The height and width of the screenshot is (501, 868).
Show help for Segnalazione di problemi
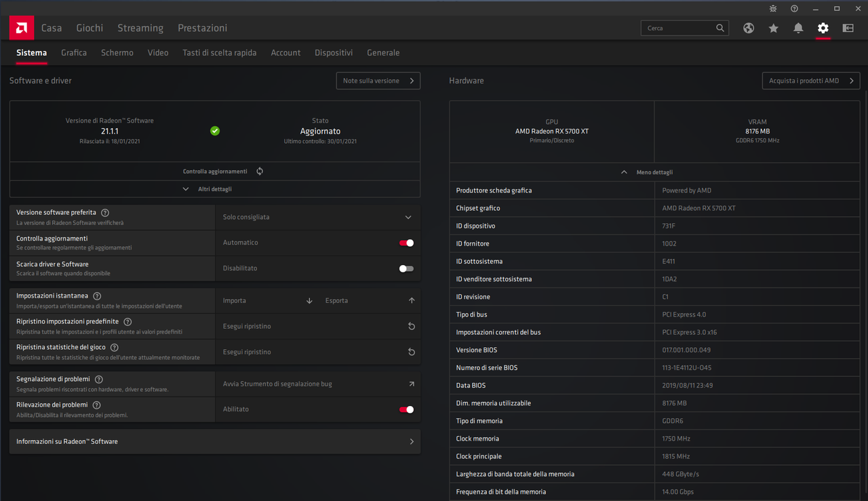(99, 380)
